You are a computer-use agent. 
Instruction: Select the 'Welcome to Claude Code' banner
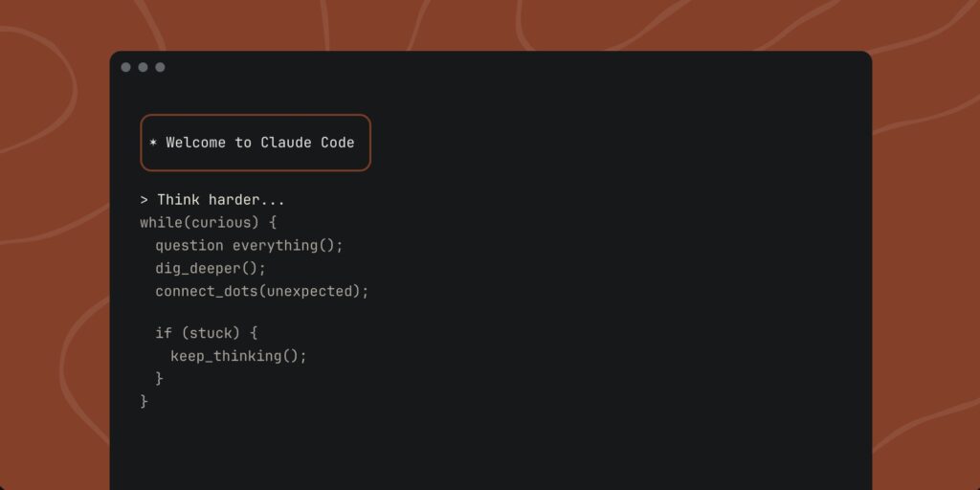coord(256,143)
